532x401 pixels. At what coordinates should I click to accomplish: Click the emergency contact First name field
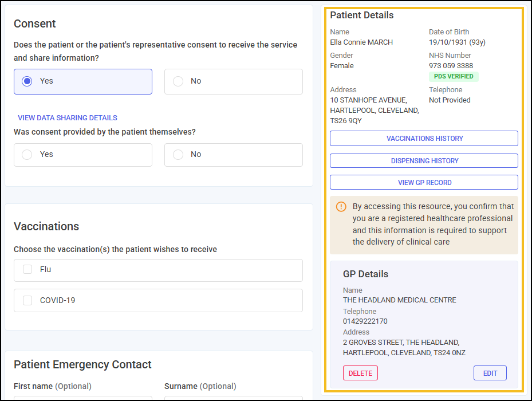click(x=83, y=398)
